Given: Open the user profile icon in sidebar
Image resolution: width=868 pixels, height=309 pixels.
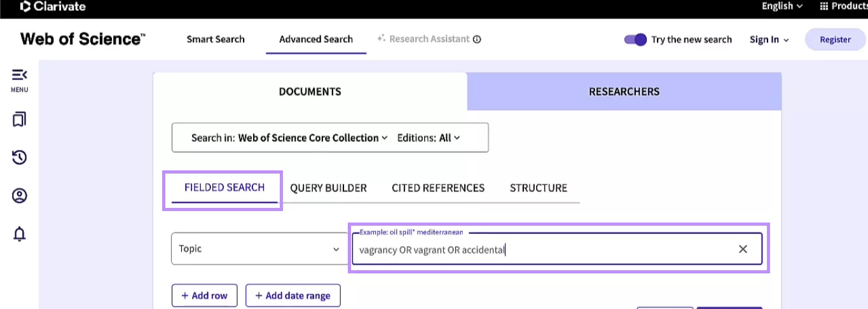Looking at the screenshot, I should tap(19, 195).
